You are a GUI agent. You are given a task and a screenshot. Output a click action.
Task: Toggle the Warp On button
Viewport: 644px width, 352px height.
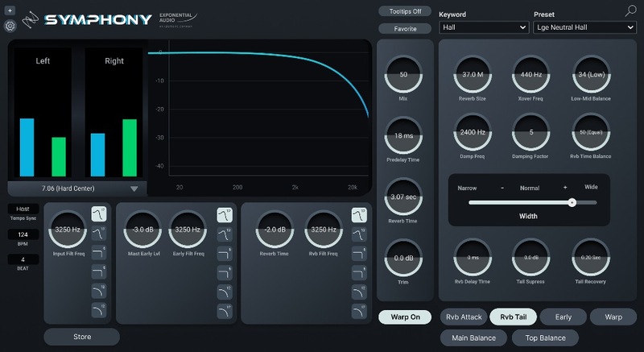click(x=406, y=317)
